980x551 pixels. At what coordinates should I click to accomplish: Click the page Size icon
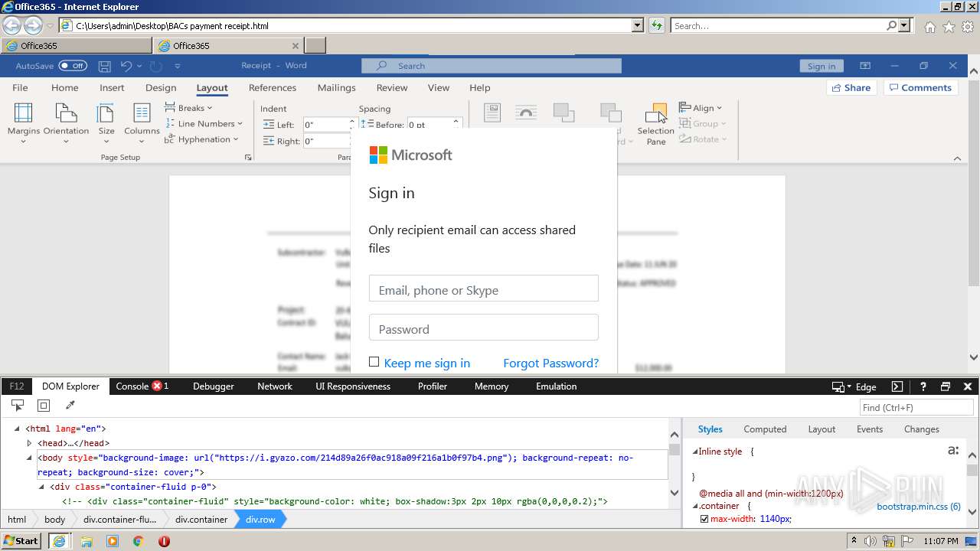point(106,113)
